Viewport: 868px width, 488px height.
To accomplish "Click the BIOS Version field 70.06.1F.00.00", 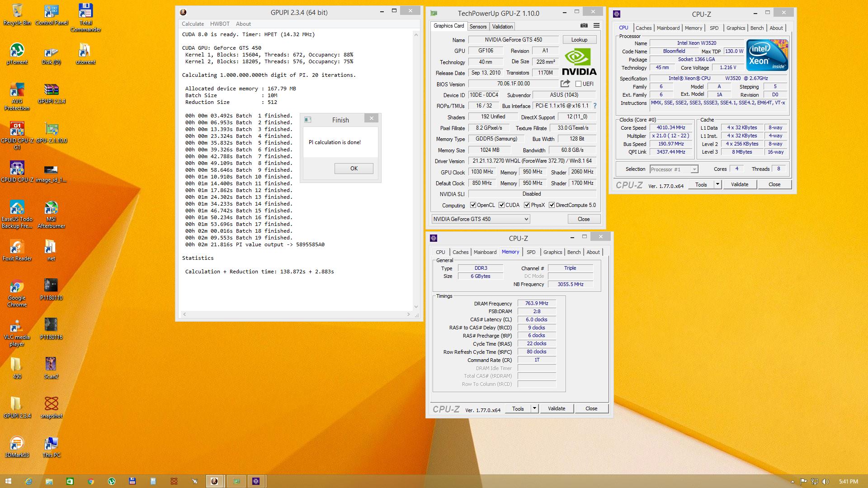I will point(513,84).
